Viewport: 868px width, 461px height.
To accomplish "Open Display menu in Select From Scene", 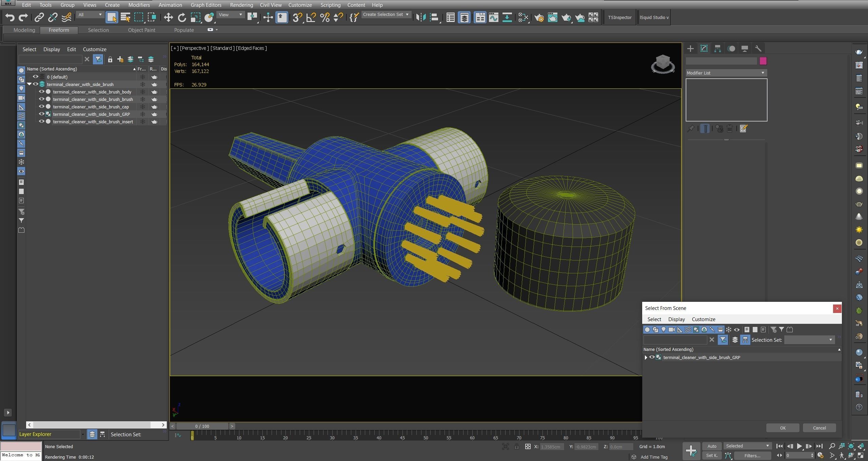I will [x=676, y=319].
